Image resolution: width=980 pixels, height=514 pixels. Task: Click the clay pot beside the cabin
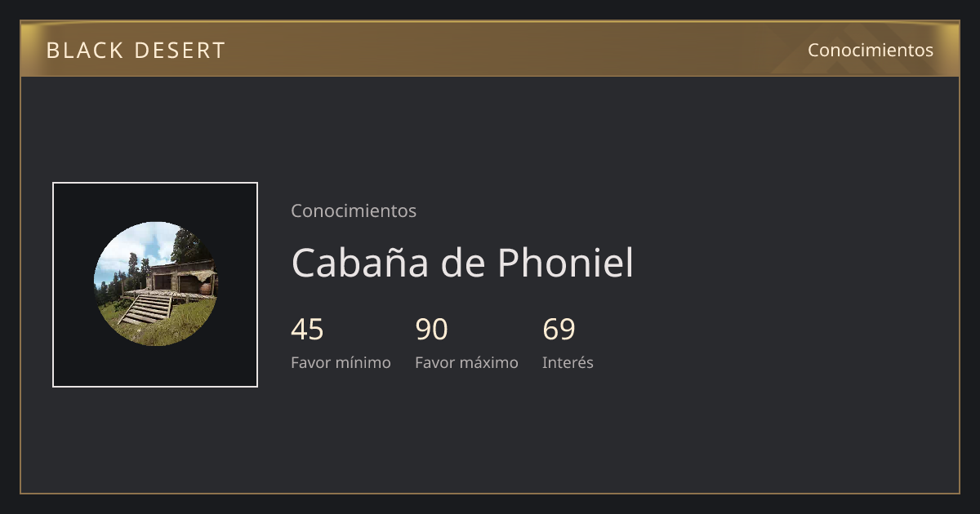(205, 287)
